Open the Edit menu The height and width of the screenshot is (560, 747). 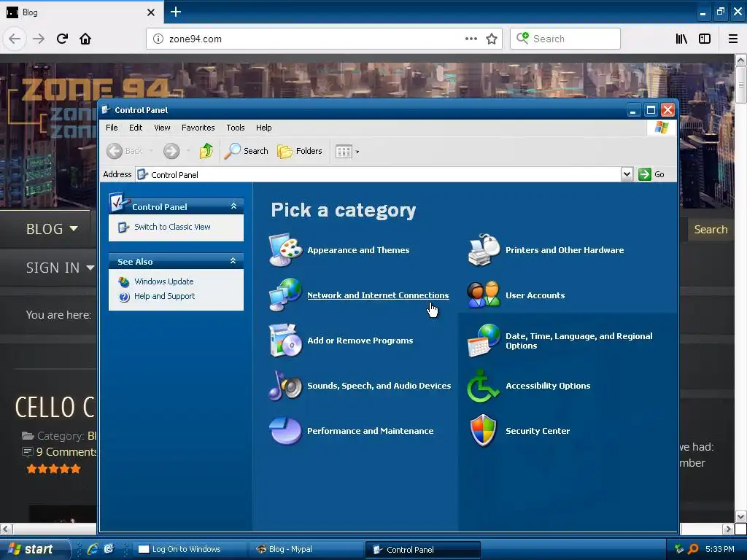click(135, 128)
